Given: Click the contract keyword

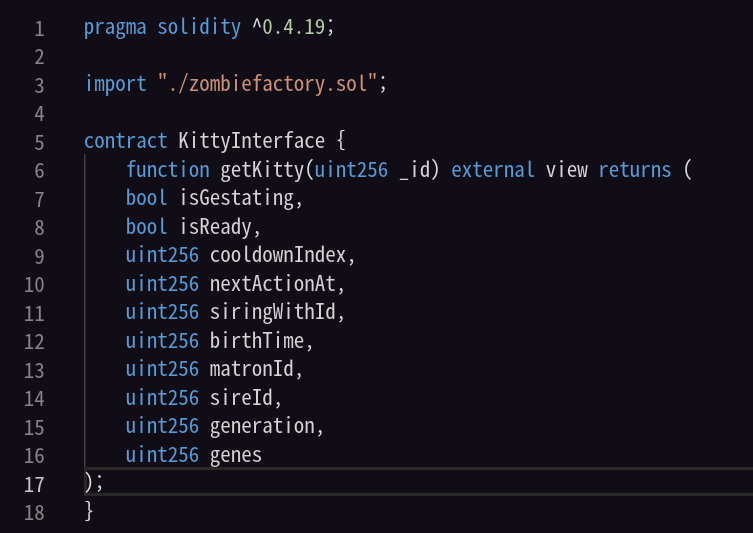Looking at the screenshot, I should 125,141.
